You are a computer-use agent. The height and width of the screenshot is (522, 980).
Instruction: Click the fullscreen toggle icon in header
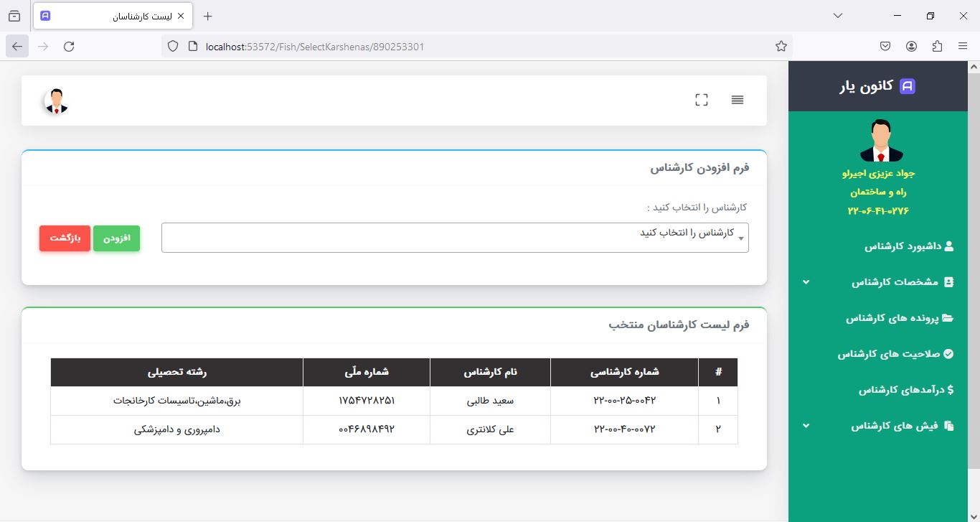coord(702,101)
